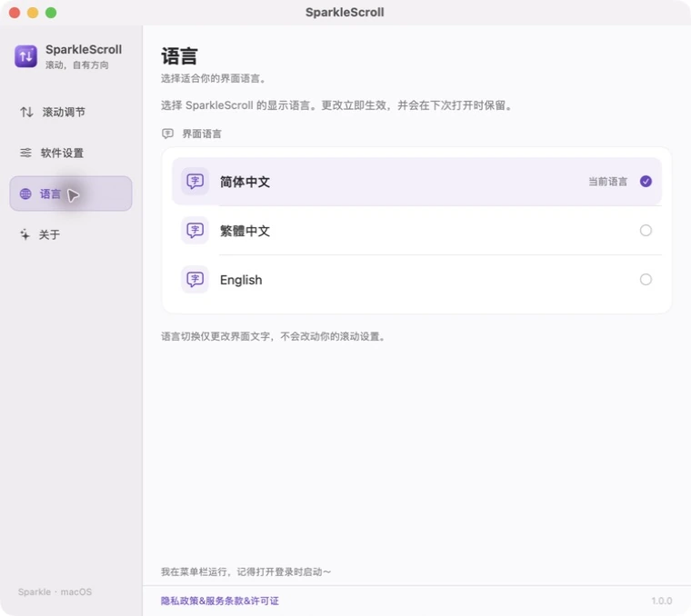
Task: Choose the English language row
Action: click(x=417, y=279)
